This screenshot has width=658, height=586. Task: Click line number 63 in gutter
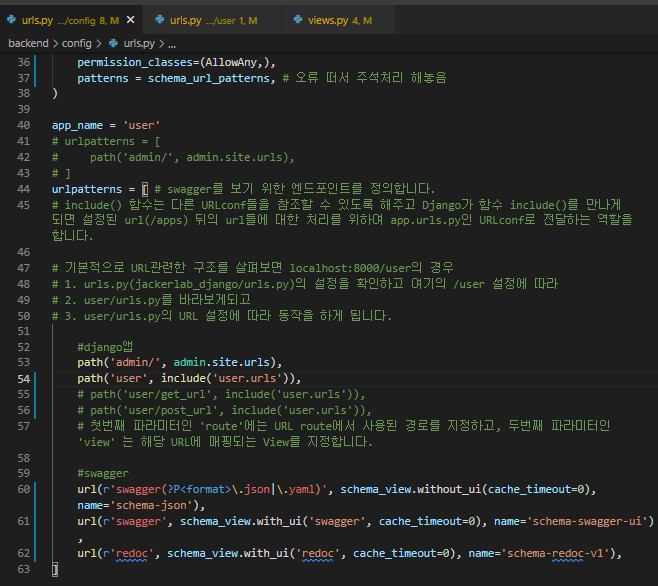(24, 569)
